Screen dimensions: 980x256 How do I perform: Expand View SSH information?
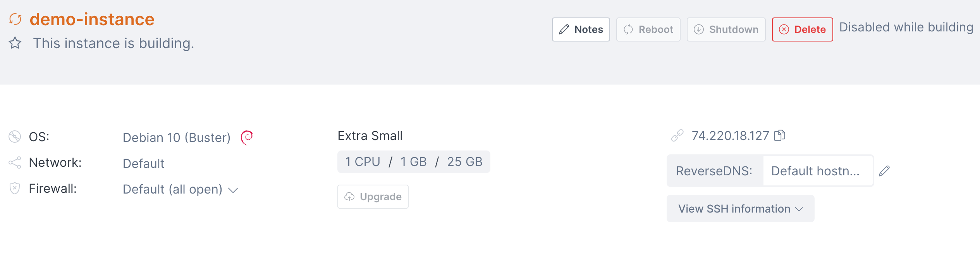[x=740, y=209]
